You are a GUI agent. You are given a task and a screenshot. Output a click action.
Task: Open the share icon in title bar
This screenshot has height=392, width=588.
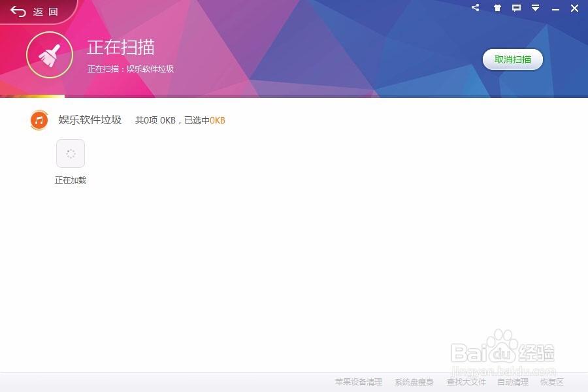pyautogui.click(x=475, y=7)
